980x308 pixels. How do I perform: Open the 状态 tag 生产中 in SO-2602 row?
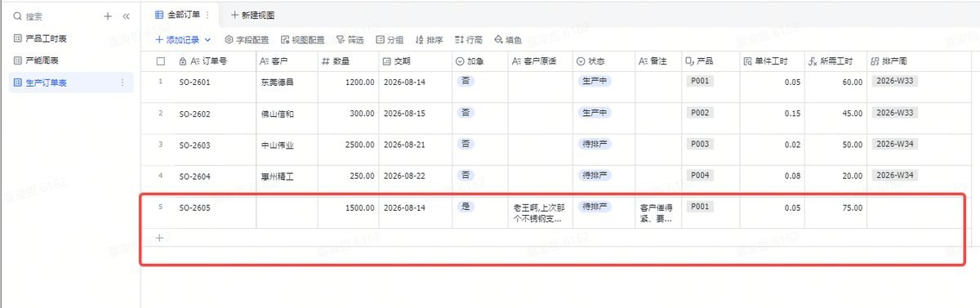click(595, 112)
